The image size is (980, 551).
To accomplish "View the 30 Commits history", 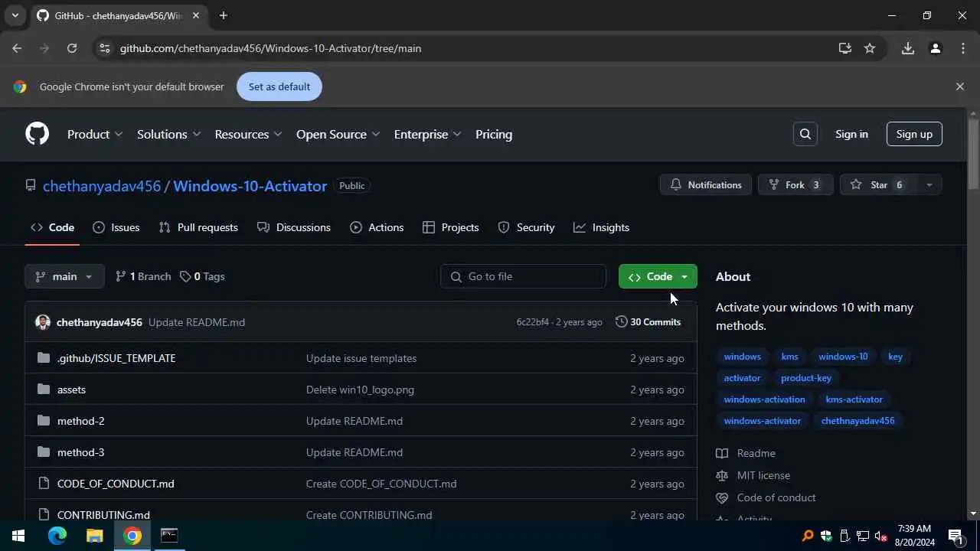I will tap(648, 322).
